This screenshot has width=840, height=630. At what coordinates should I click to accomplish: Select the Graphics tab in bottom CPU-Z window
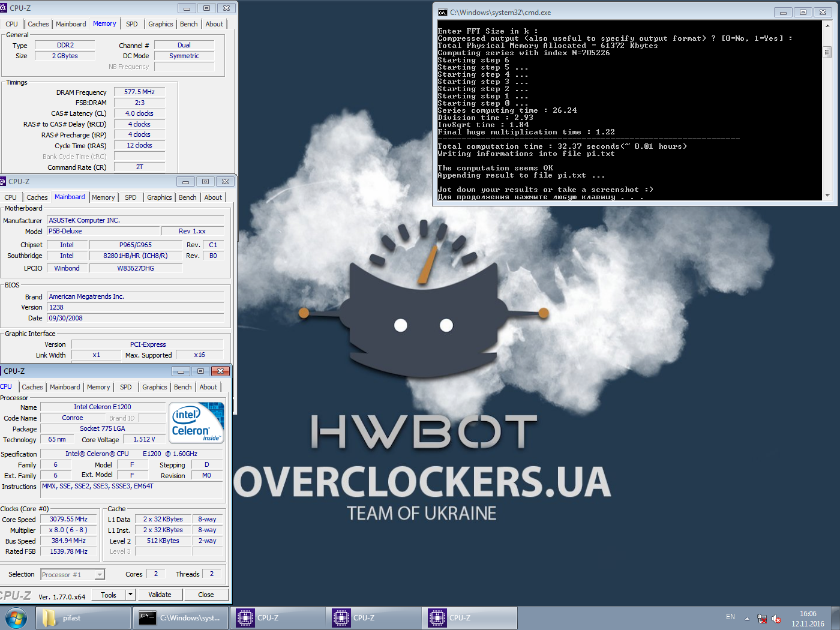155,387
